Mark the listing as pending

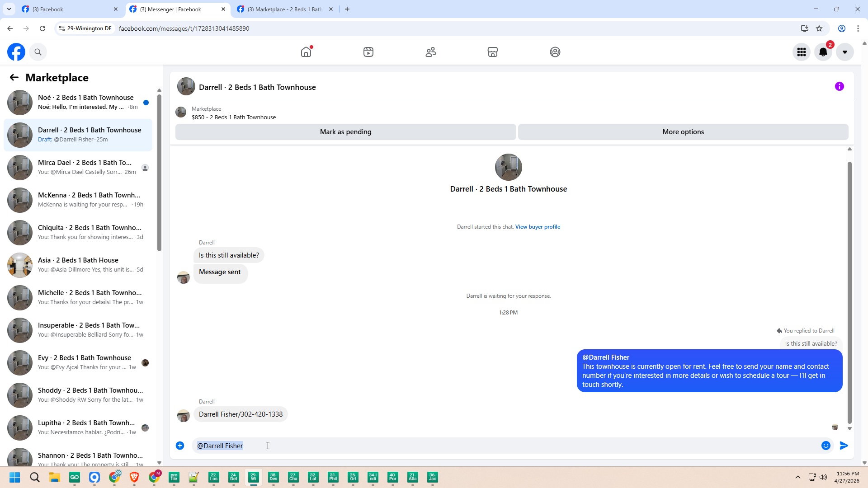coord(346,132)
